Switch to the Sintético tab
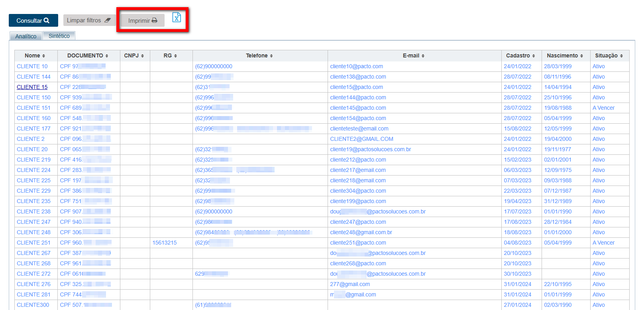This screenshot has width=644, height=310. tap(59, 36)
